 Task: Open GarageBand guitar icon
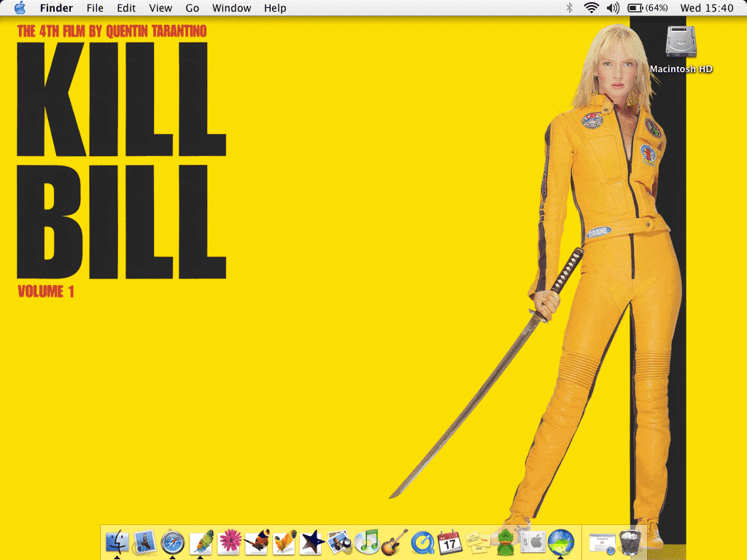[x=395, y=542]
